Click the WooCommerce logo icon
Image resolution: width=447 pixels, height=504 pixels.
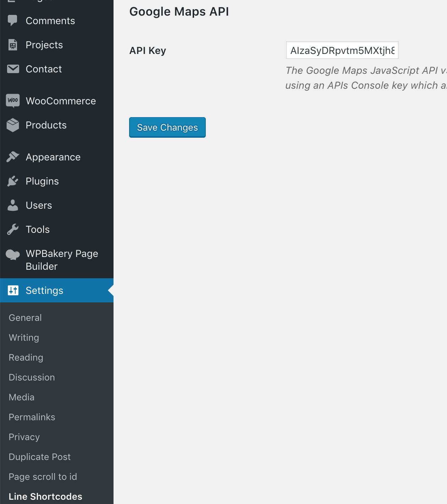pos(13,101)
